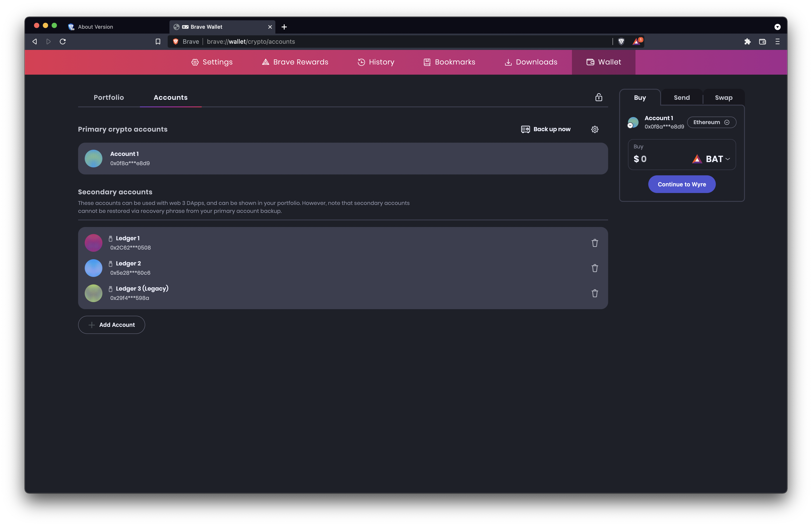Click the Ledger 3 hardware device icon
812x526 pixels.
[x=111, y=289]
